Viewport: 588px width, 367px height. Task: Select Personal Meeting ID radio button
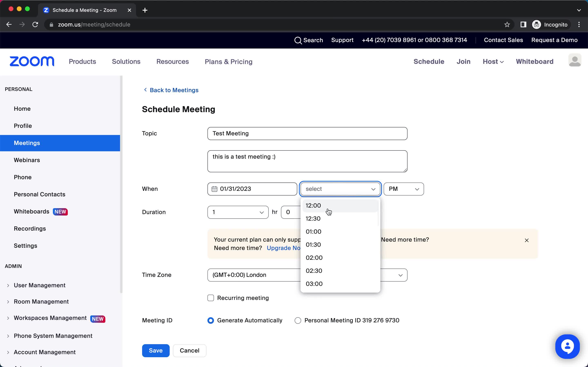[x=297, y=320]
